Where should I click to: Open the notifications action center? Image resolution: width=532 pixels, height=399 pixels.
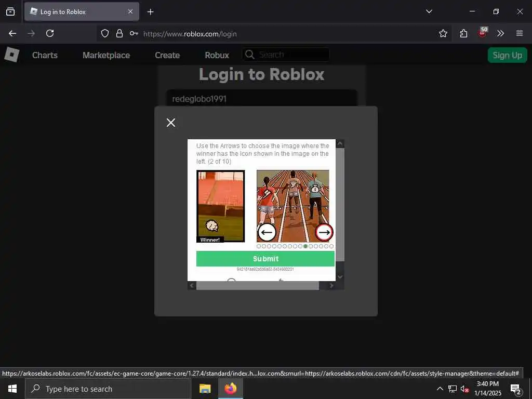515,389
